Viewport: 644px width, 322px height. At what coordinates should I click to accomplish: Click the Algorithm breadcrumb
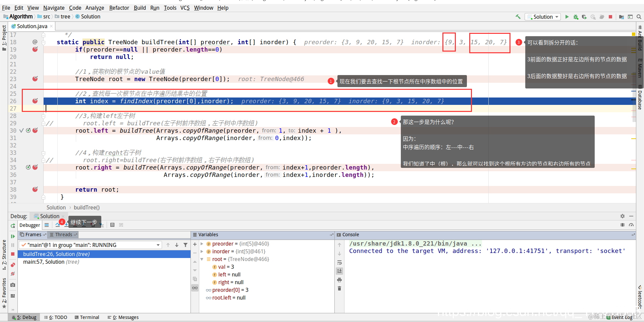point(21,16)
